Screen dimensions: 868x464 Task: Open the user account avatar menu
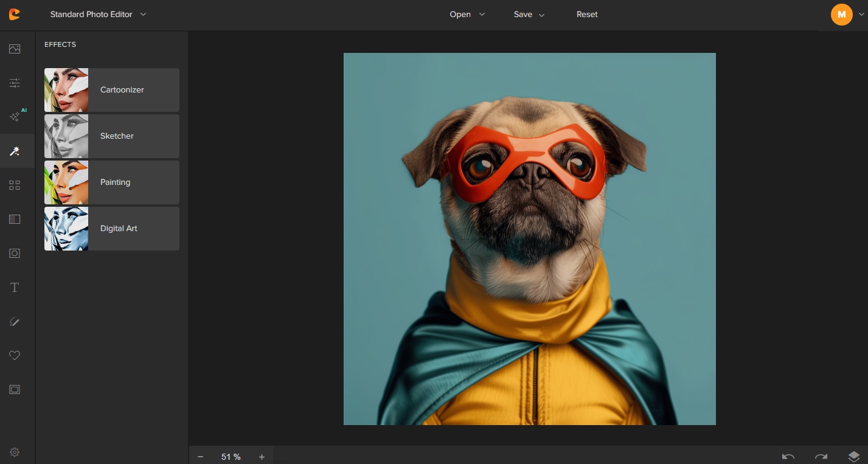pos(842,15)
